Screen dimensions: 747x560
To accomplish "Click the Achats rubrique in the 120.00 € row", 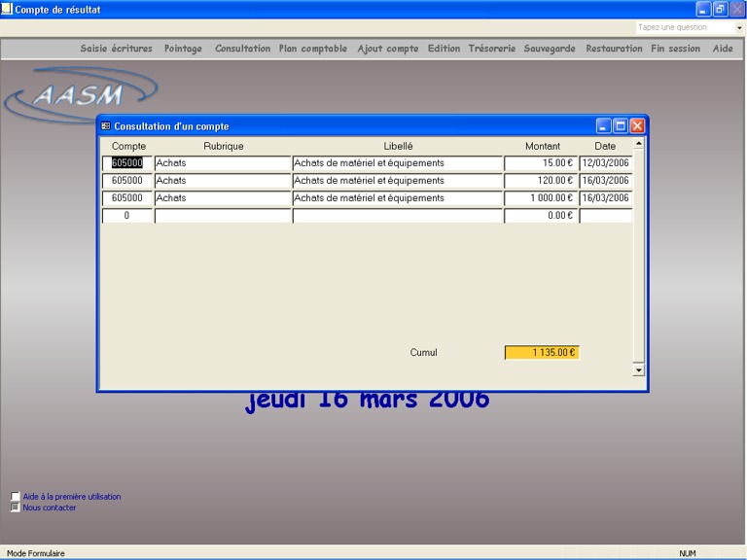I will (x=223, y=181).
